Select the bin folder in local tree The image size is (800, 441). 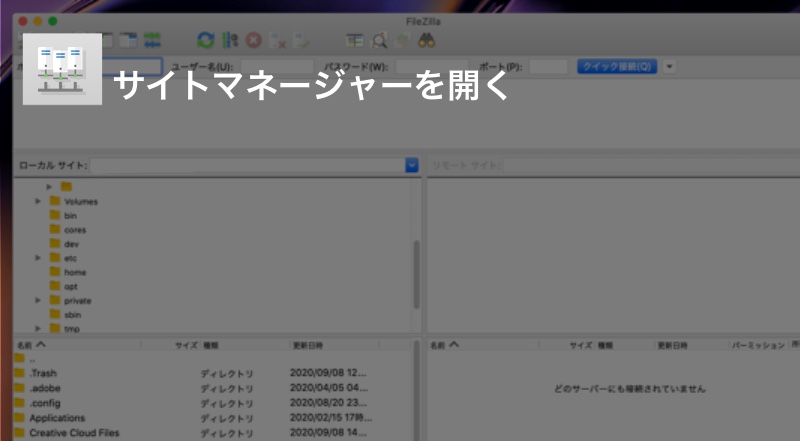70,215
